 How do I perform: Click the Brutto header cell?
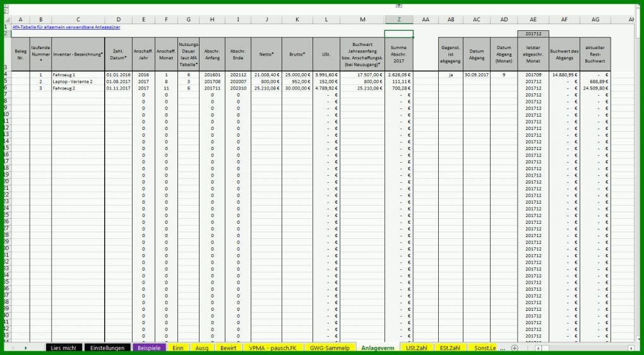[x=297, y=54]
